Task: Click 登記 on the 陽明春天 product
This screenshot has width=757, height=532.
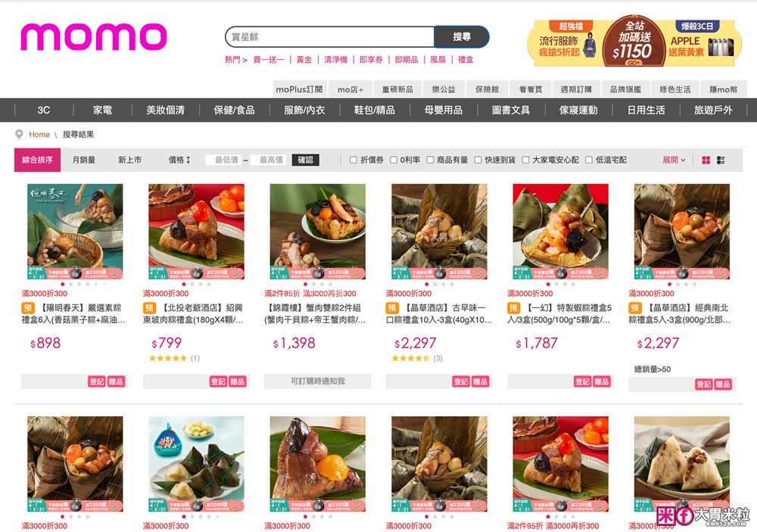Action: coord(97,381)
